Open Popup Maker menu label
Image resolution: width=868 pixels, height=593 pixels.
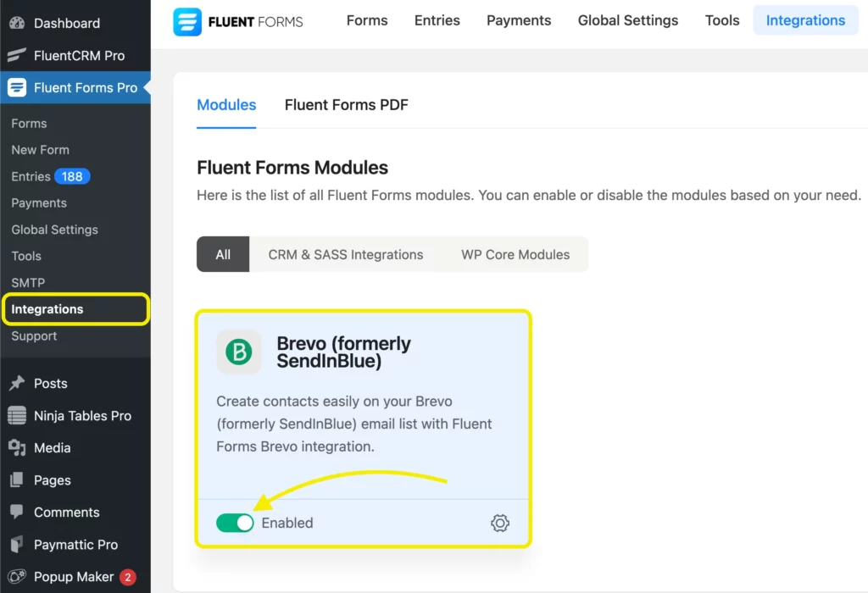coord(74,576)
